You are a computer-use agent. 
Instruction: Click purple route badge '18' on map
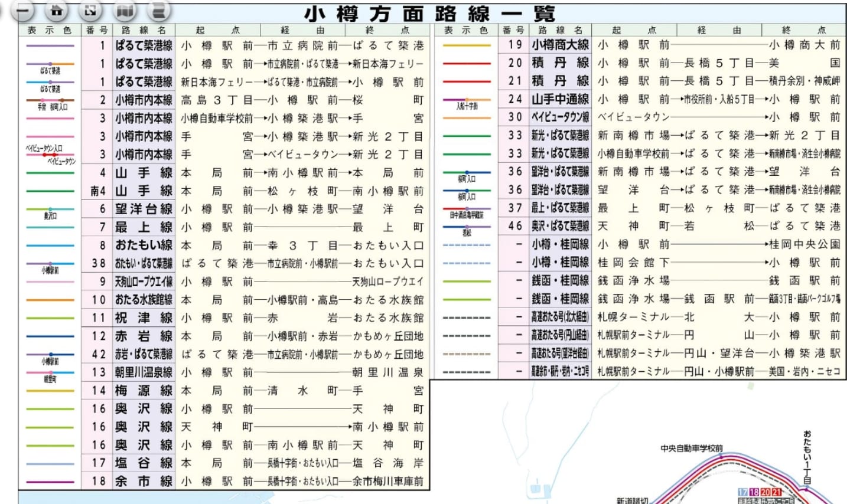tap(754, 492)
